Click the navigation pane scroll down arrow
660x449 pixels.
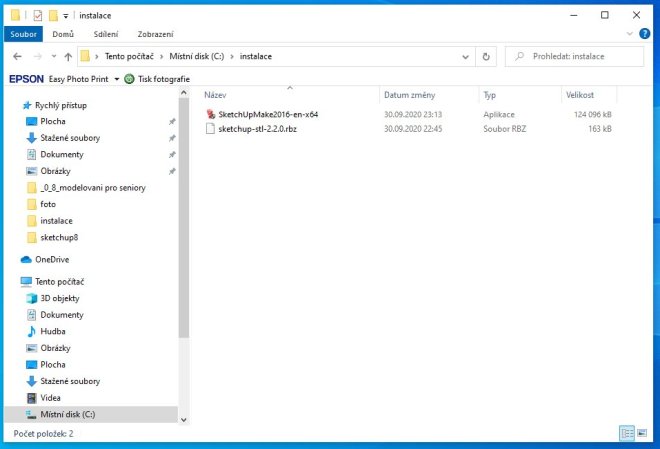tap(184, 420)
